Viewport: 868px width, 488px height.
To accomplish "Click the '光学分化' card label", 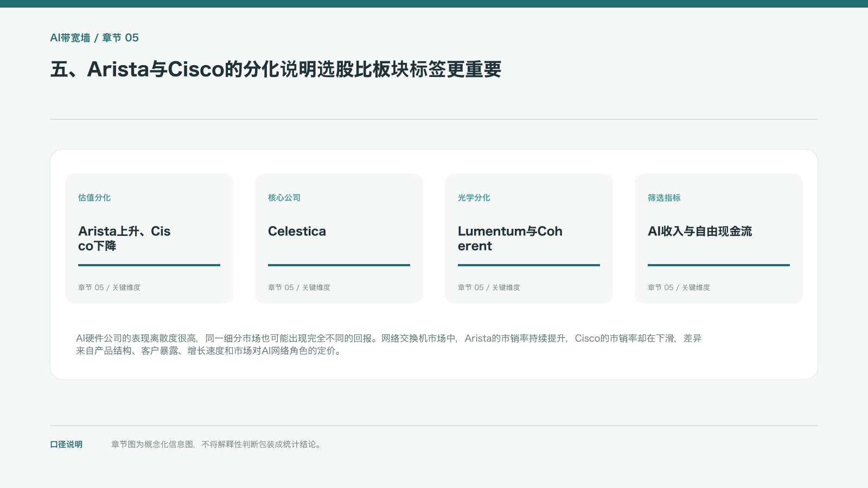I will point(474,198).
